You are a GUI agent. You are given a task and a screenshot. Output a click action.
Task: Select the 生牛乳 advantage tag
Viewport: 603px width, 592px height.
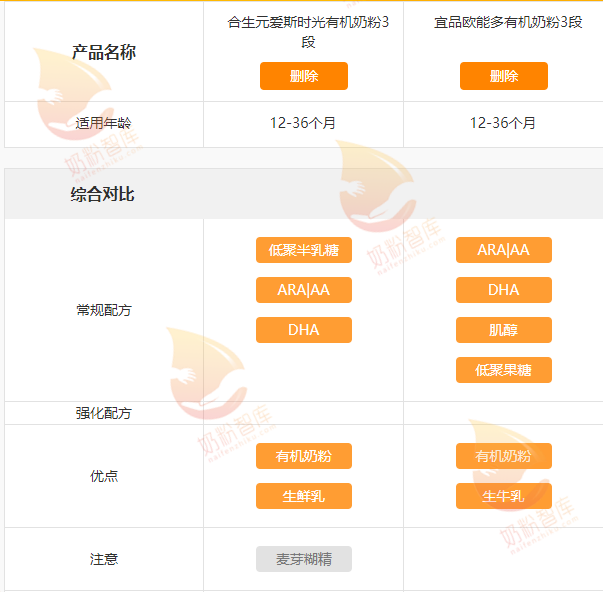pyautogui.click(x=503, y=496)
